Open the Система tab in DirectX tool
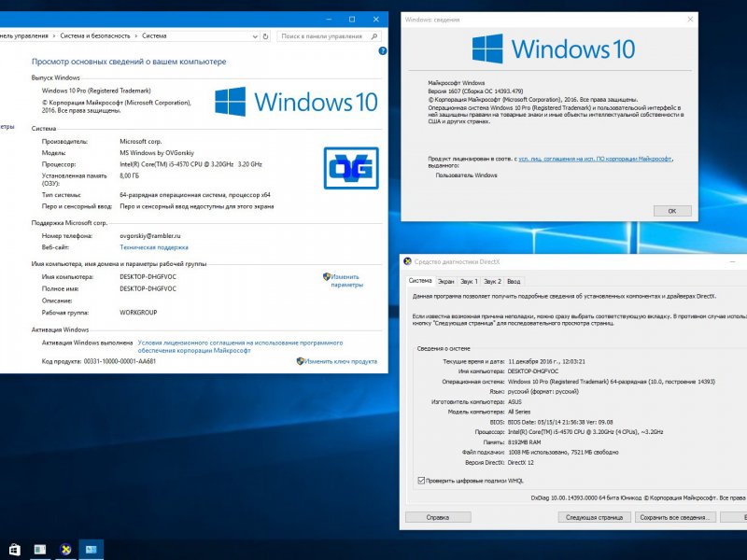The width and height of the screenshot is (747, 560). (420, 281)
